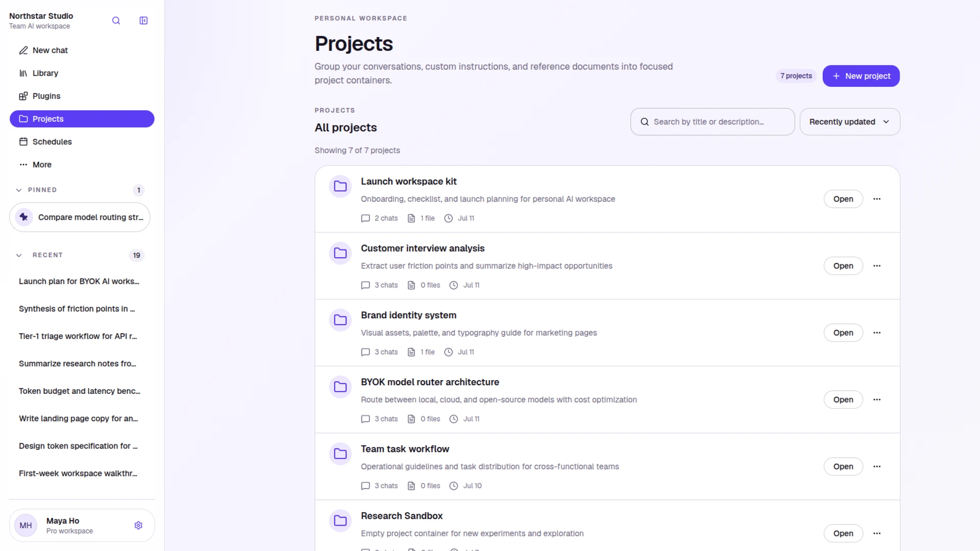The width and height of the screenshot is (980, 551).
Task: Open the Team task workflow project
Action: (843, 466)
